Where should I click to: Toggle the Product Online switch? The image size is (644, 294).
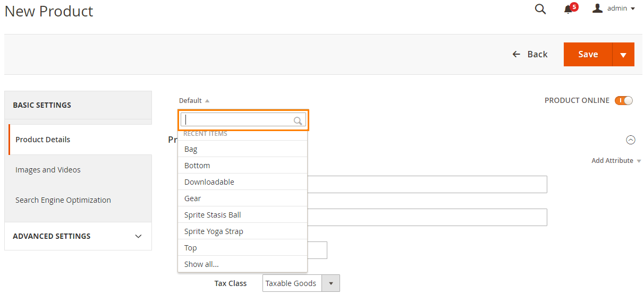coord(623,100)
